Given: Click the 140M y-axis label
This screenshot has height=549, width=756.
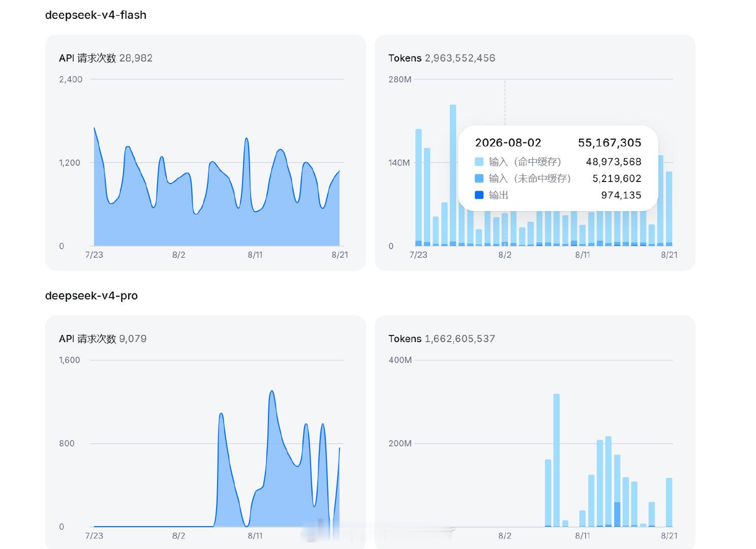Looking at the screenshot, I should (x=399, y=163).
